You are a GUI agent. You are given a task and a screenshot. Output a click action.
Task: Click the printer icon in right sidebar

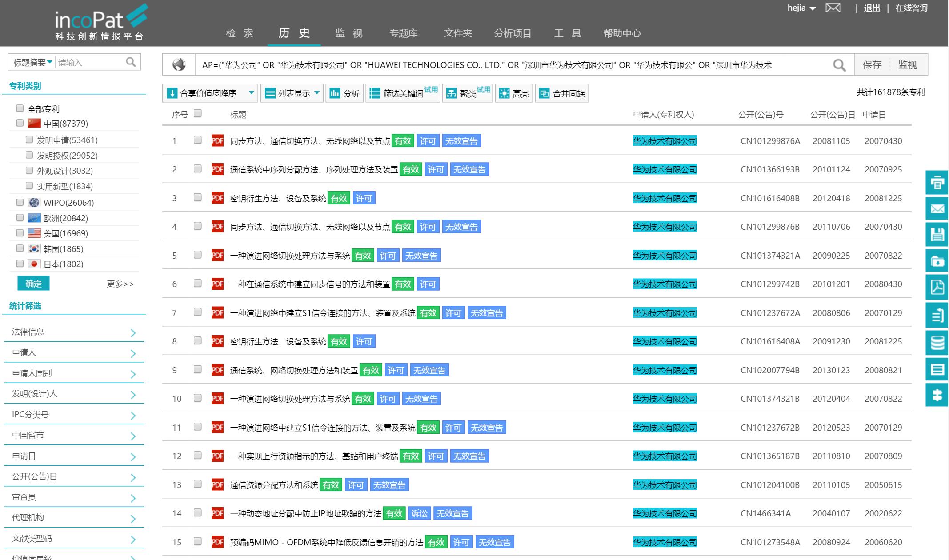click(937, 182)
